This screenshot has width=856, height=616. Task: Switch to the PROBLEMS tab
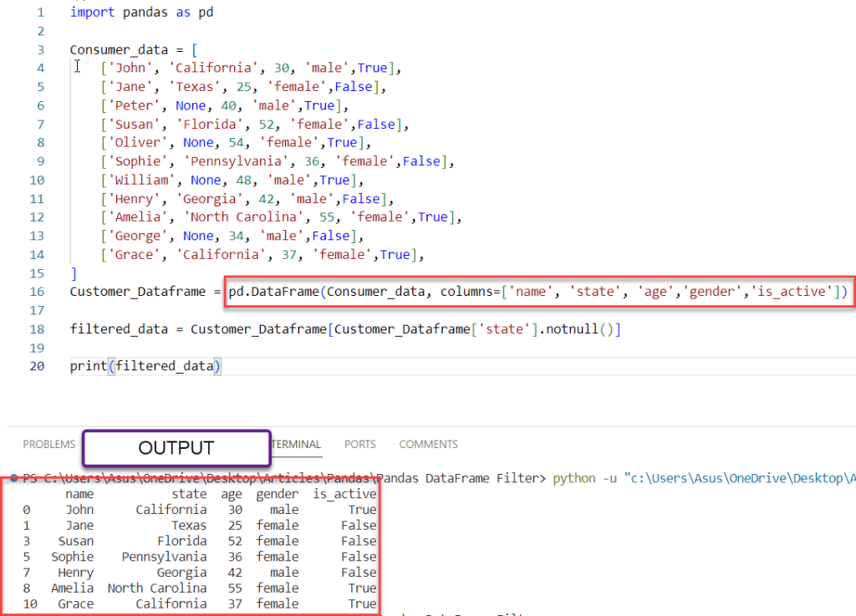tap(48, 444)
